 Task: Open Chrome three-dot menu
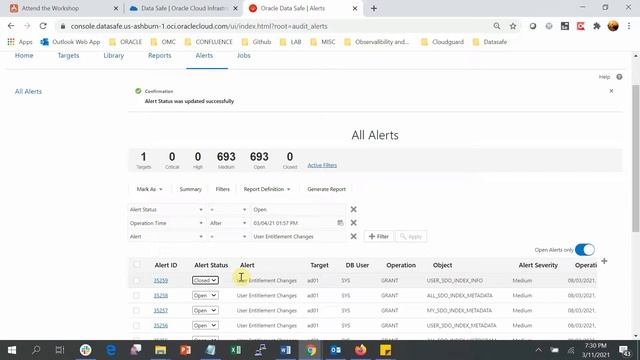pyautogui.click(x=629, y=26)
